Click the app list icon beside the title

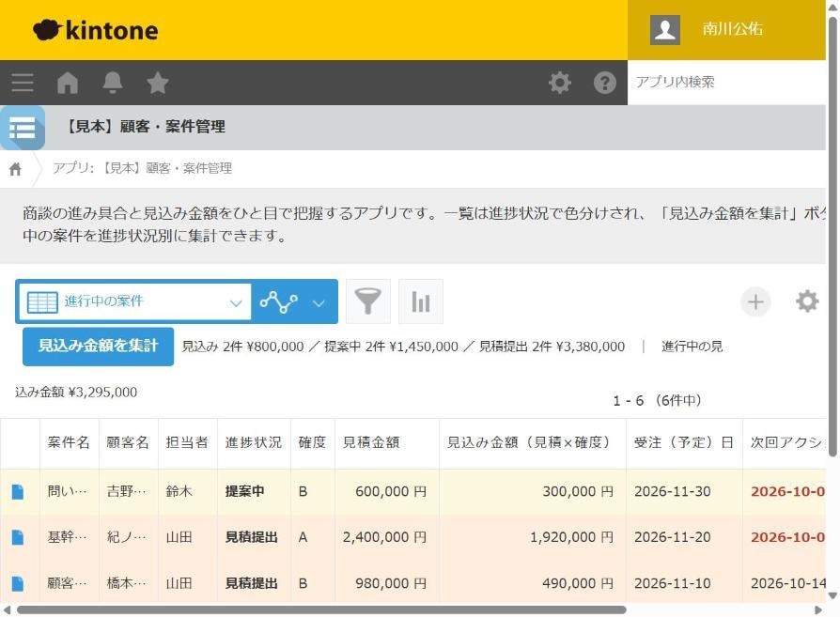coord(23,128)
